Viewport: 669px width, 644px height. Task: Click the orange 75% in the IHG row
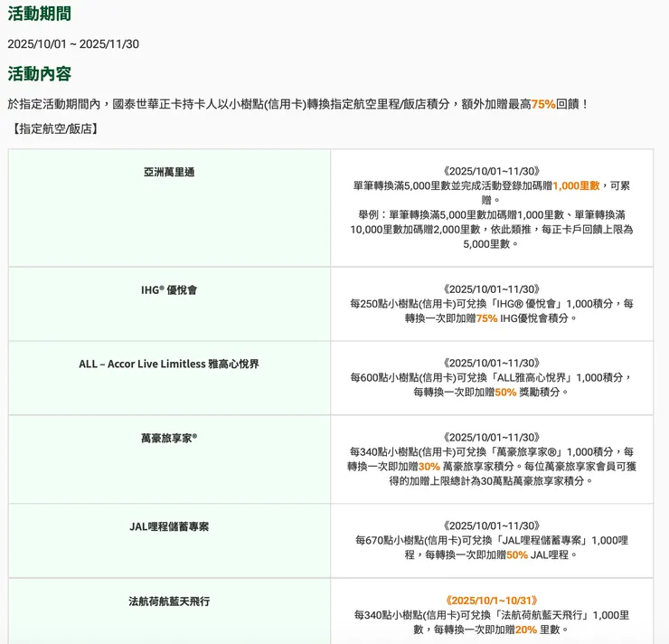486,318
